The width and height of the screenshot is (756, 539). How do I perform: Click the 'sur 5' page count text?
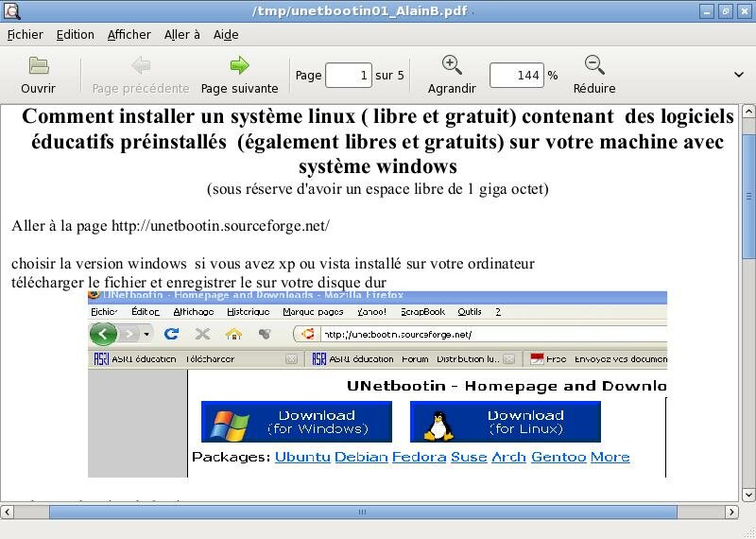click(389, 76)
